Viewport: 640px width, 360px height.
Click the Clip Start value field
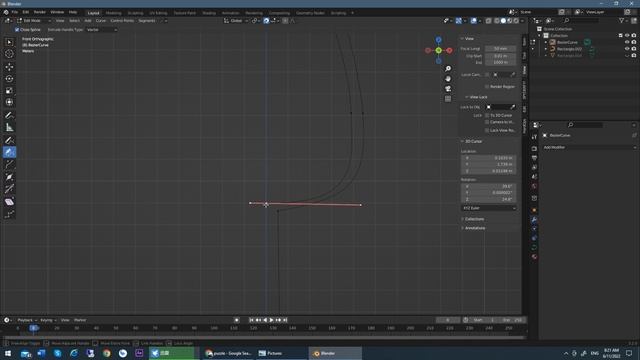point(500,56)
